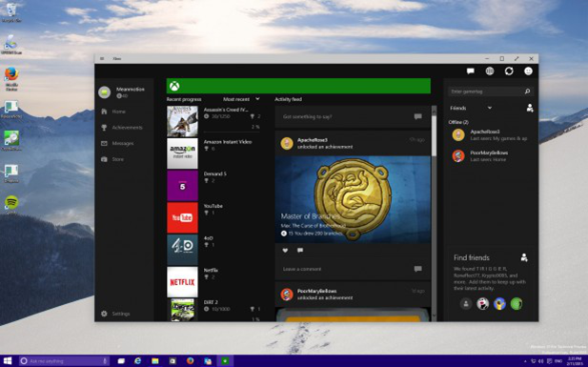This screenshot has height=367, width=588.
Task: Click ApacheRose3 name in activity feed
Action: [313, 140]
